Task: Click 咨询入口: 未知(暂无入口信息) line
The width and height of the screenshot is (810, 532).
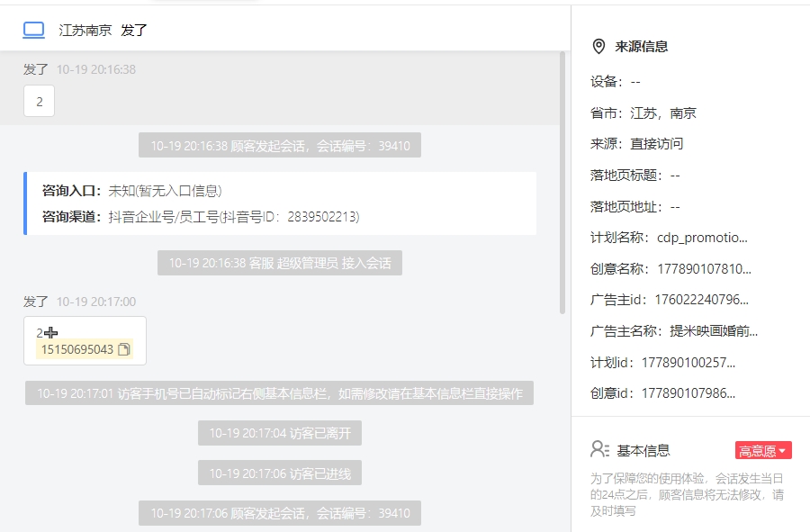Action: pyautogui.click(x=132, y=191)
